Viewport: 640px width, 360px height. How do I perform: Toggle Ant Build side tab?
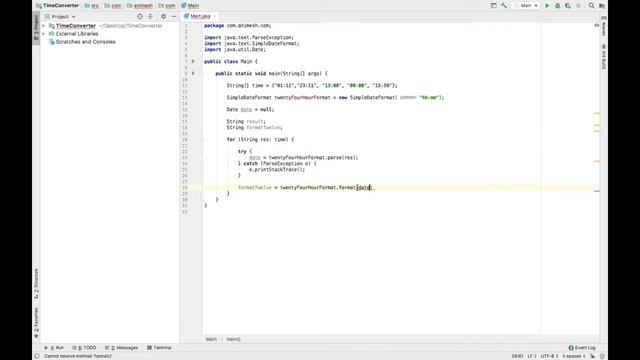click(x=604, y=57)
